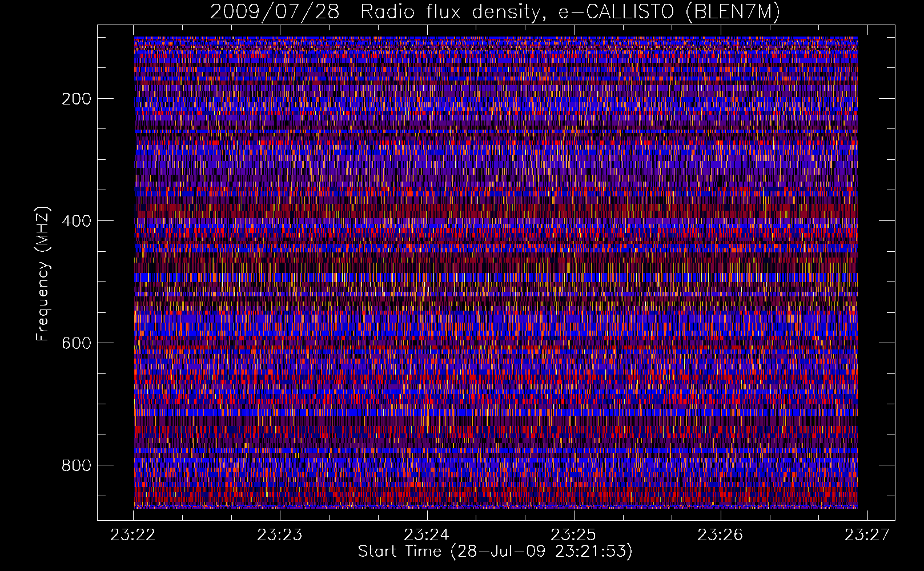Viewport: 924px width, 571px height.
Task: Click the '23:23' time tick label
Action: pos(280,534)
